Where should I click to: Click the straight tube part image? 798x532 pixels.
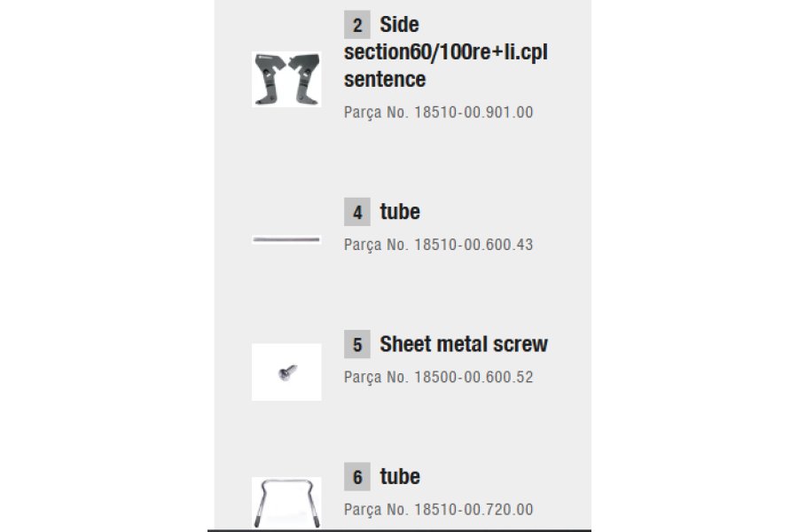(286, 239)
